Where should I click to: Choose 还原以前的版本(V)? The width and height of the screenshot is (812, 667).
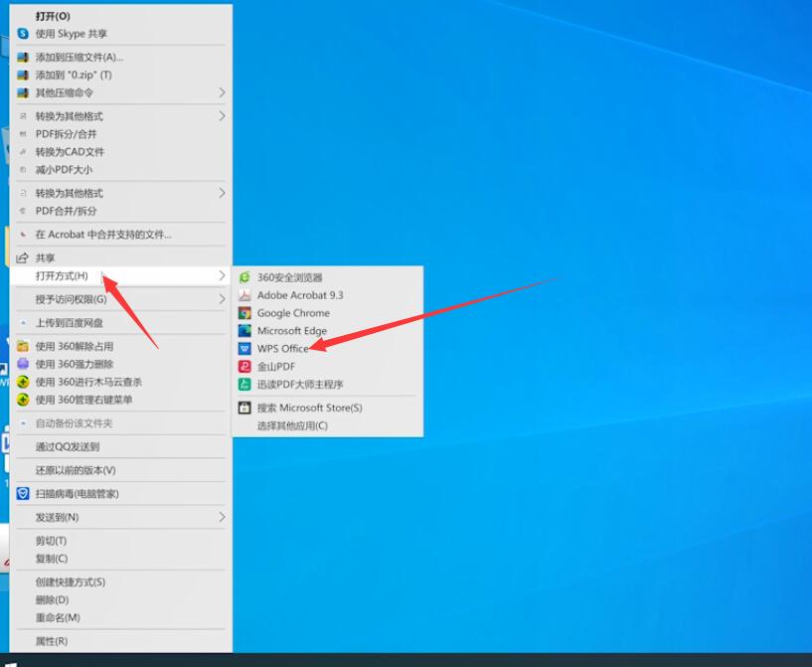click(120, 470)
